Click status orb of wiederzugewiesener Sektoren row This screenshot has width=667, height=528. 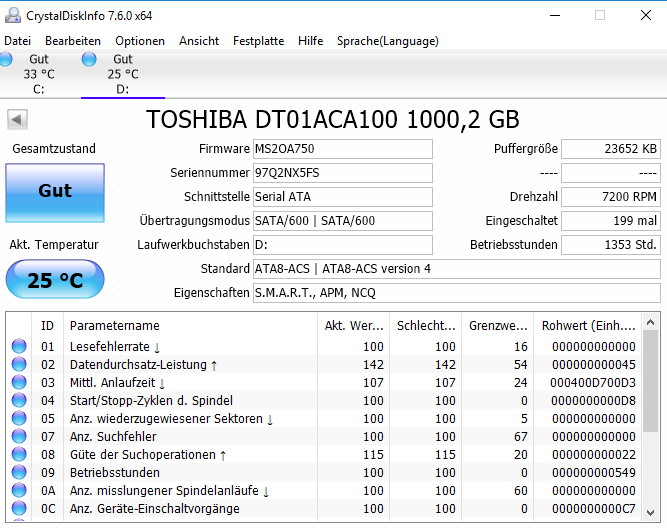19,418
